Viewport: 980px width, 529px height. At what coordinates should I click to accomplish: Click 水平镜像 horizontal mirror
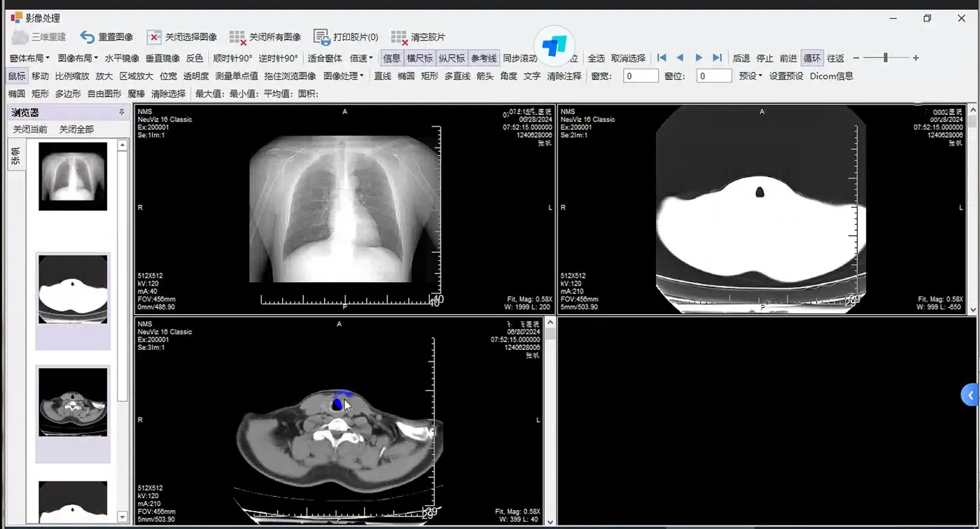tap(122, 58)
